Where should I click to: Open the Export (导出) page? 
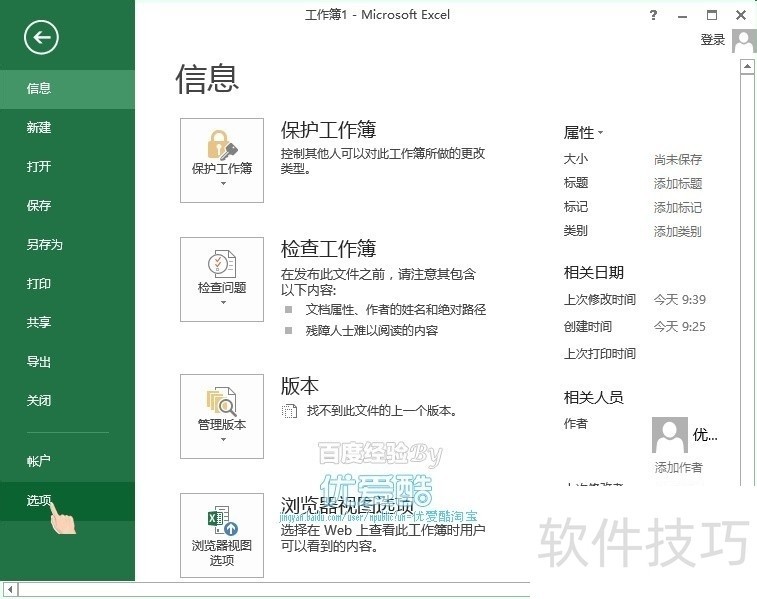pos(67,362)
